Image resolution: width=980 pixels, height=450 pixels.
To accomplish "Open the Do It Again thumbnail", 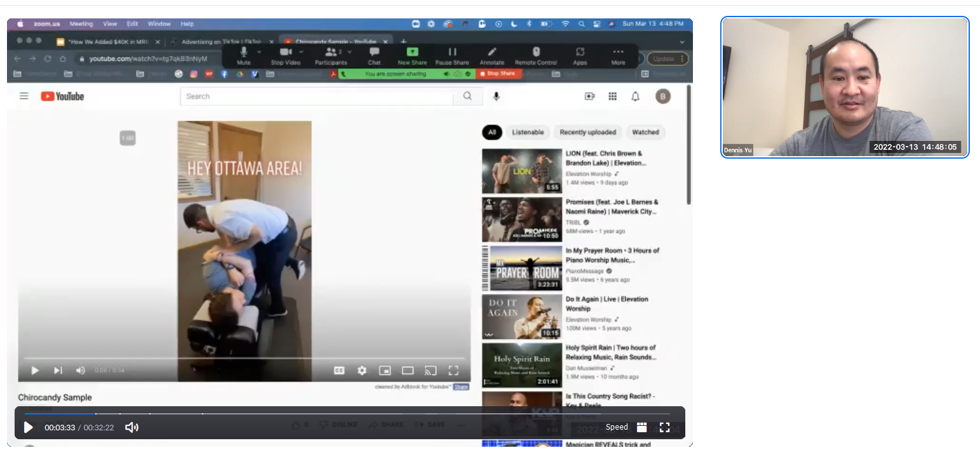I will click(x=522, y=317).
